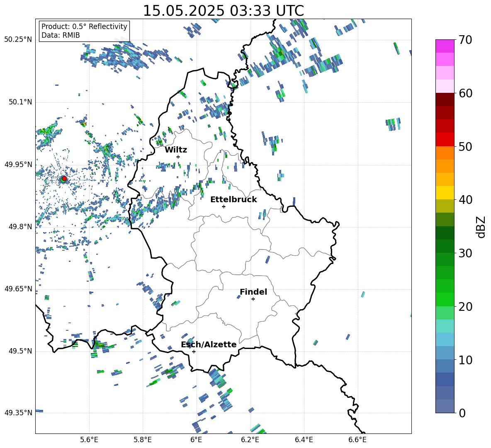Image resolution: width=491 pixels, height=448 pixels.
Task: Click the 6°E longitude label
Action: click(x=196, y=440)
